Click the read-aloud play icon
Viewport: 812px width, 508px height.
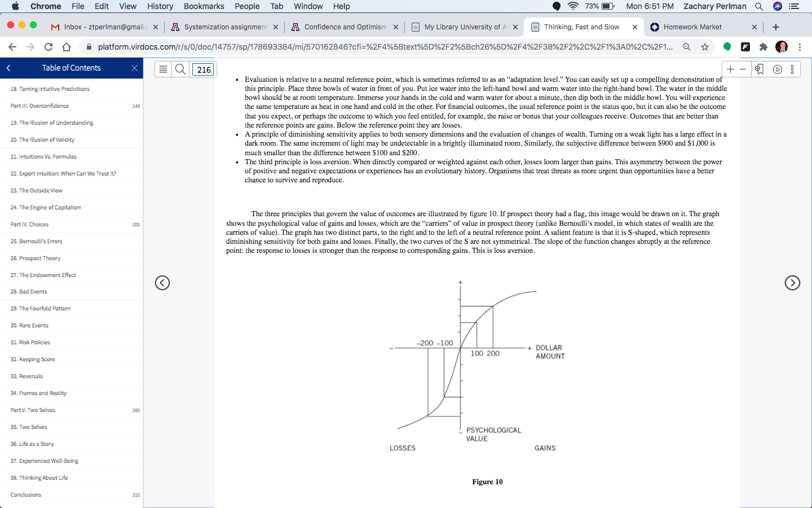(778, 69)
